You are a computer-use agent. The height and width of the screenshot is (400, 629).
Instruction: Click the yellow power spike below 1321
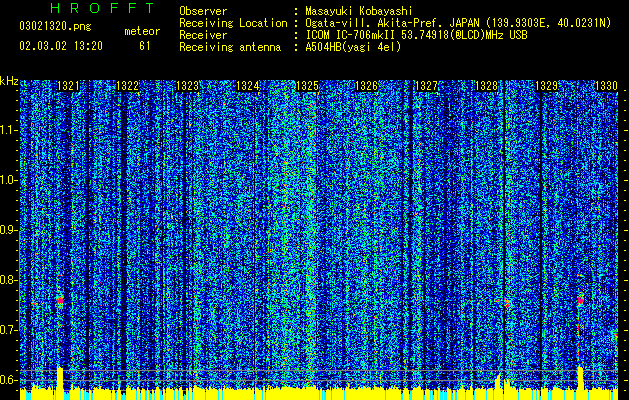[60, 379]
